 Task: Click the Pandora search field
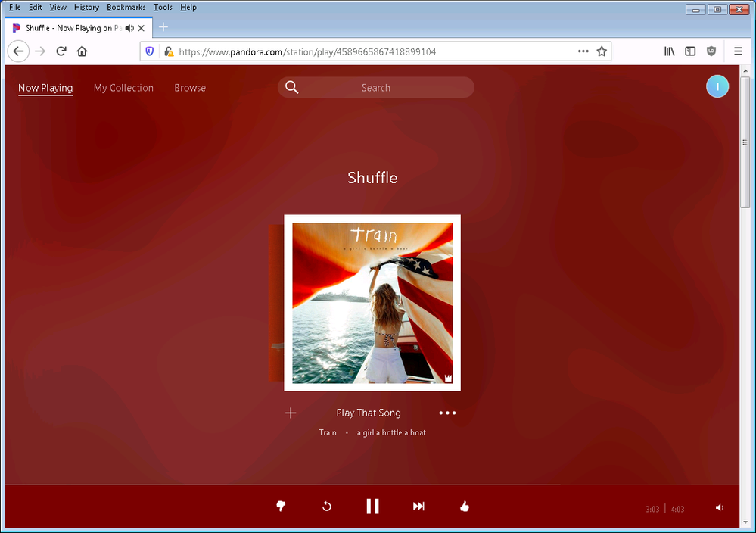coord(376,88)
